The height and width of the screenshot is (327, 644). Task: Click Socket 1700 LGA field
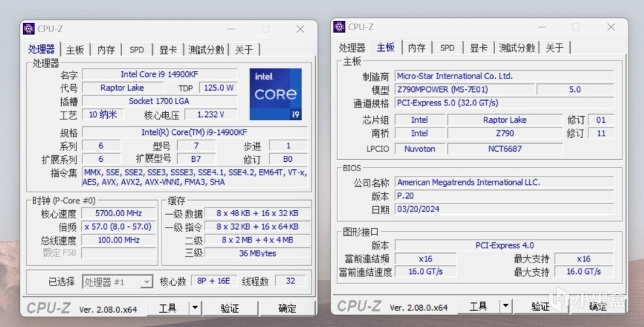click(x=160, y=101)
